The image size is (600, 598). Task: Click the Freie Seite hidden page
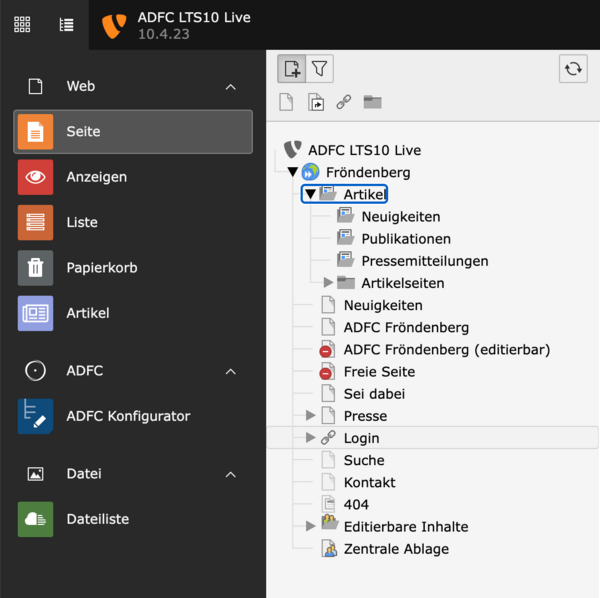tap(378, 372)
